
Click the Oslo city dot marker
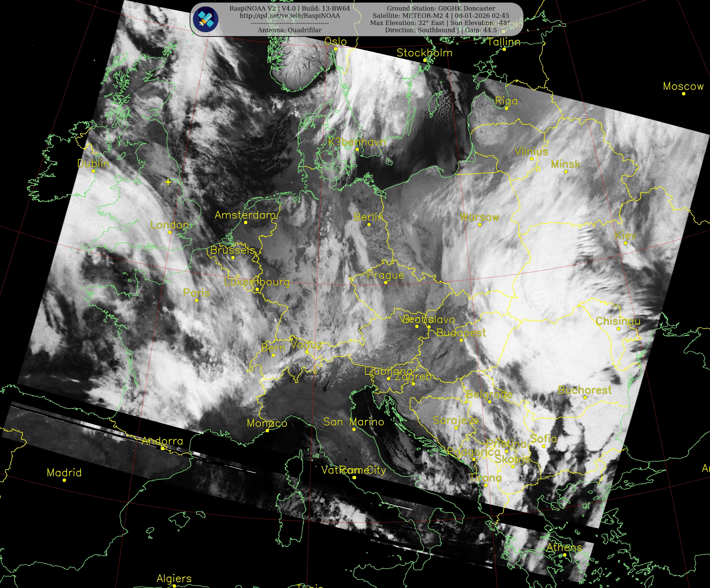tap(336, 49)
